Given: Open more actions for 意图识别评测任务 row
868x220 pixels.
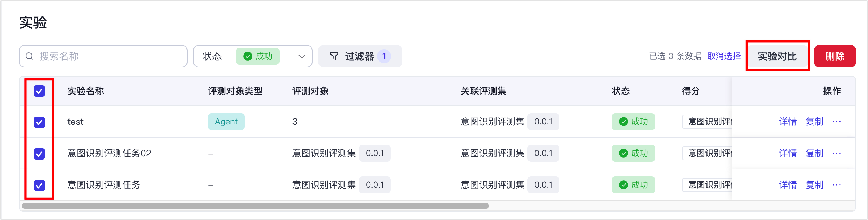Looking at the screenshot, I should pos(837,185).
